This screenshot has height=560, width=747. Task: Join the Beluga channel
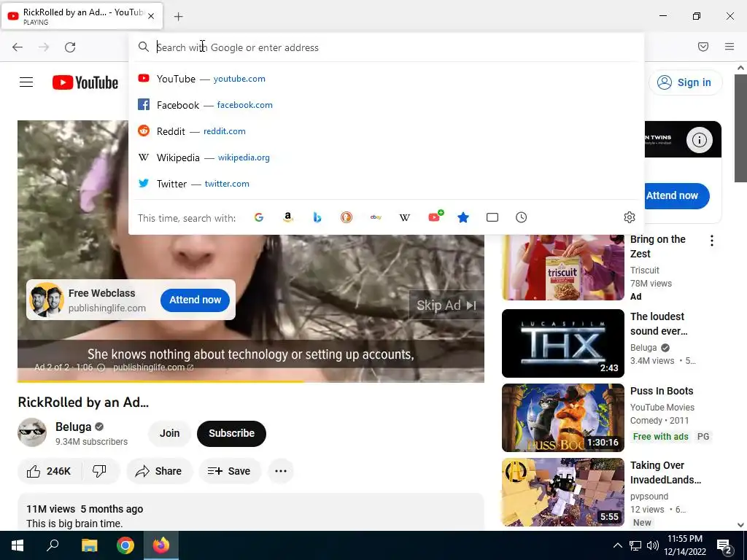(169, 433)
